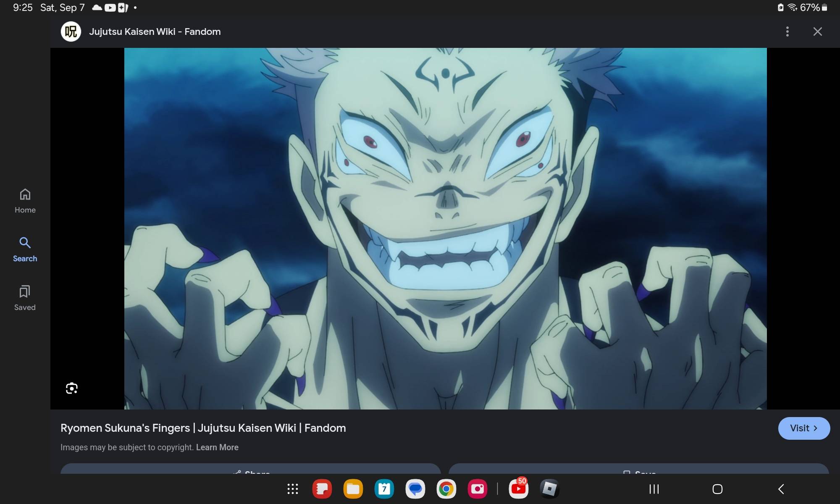Tap the Jujutsu Kaisen Wiki site logo
The height and width of the screenshot is (504, 840).
click(71, 31)
